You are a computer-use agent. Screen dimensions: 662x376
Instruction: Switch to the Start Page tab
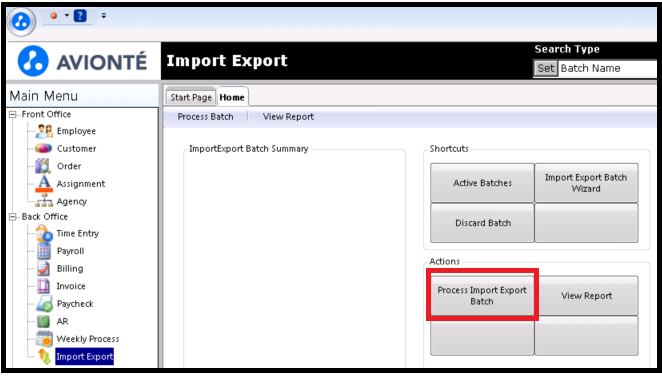click(x=191, y=97)
